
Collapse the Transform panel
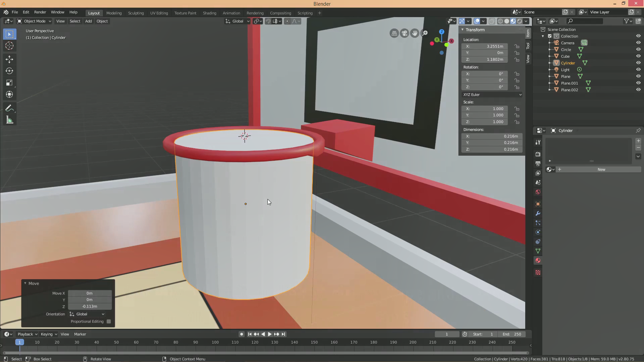click(462, 30)
